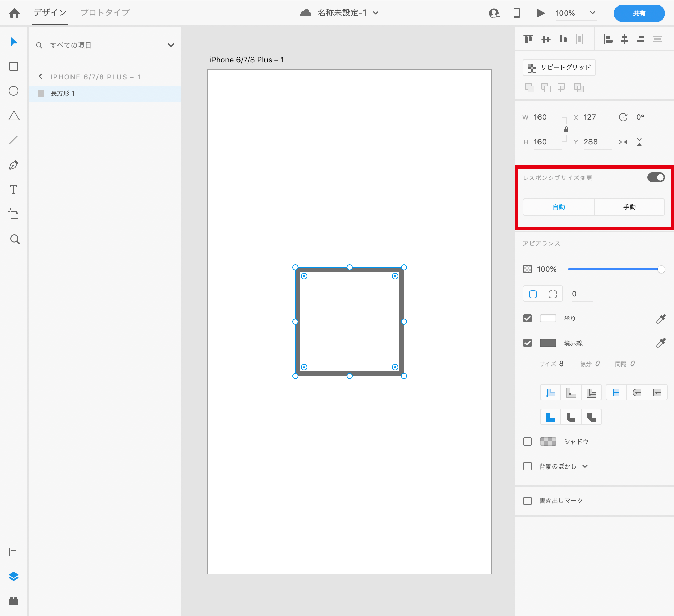This screenshot has height=616, width=674.
Task: Choose 自動 responsive resize mode
Action: [559, 207]
